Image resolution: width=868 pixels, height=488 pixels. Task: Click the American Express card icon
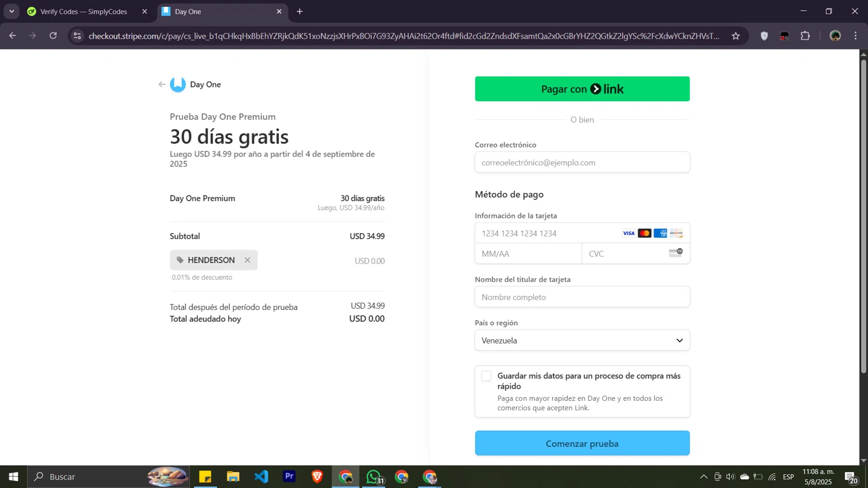pos(660,233)
